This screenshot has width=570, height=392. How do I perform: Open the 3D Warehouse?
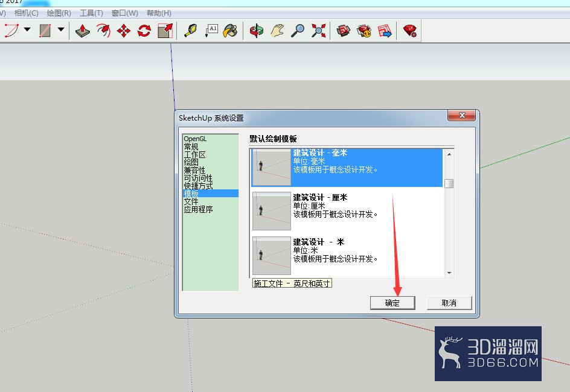pos(343,31)
